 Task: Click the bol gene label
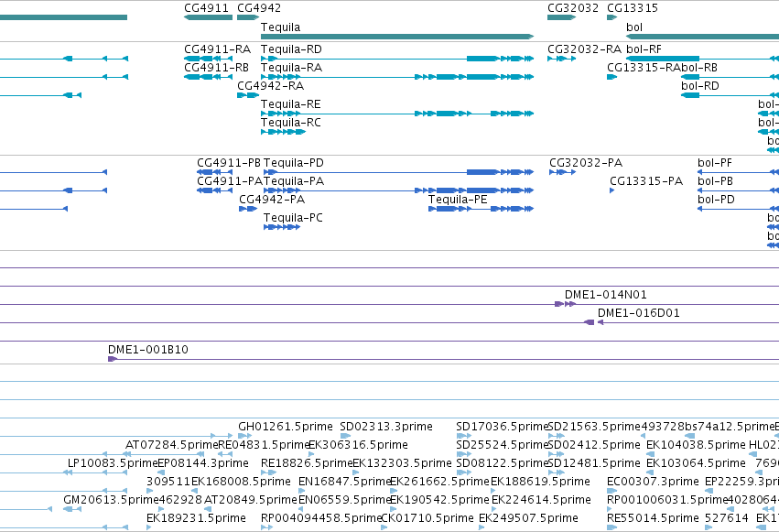coord(634,27)
